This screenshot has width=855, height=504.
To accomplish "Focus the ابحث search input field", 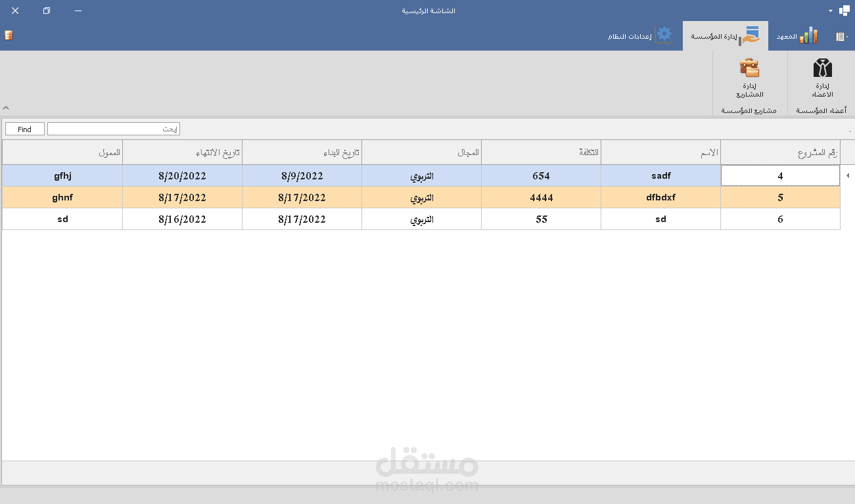I will coord(114,129).
